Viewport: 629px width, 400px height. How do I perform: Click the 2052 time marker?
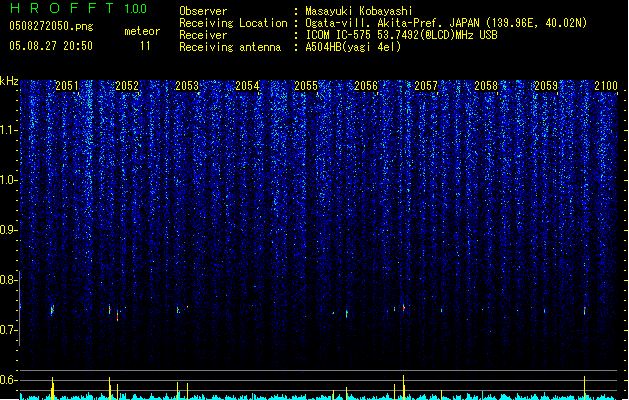pos(127,85)
